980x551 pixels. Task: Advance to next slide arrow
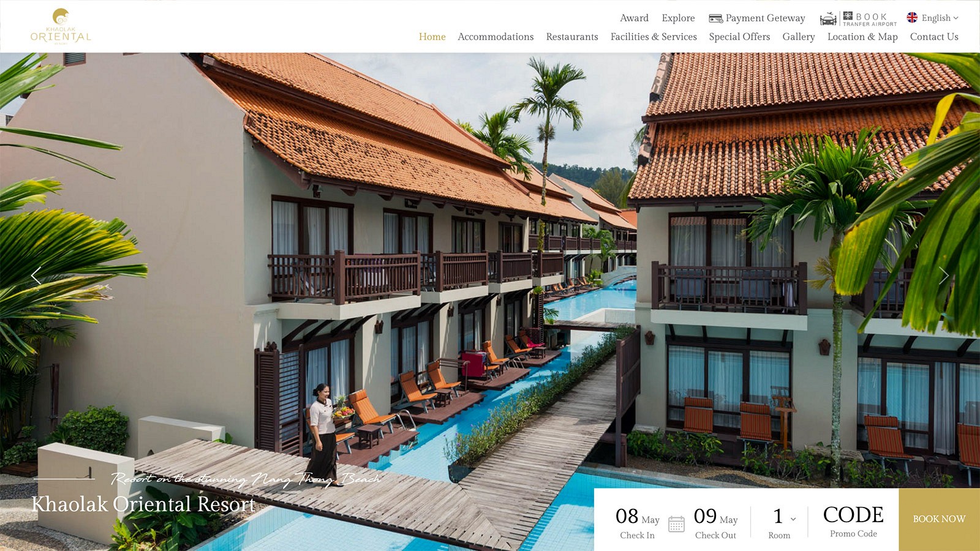[x=944, y=276]
